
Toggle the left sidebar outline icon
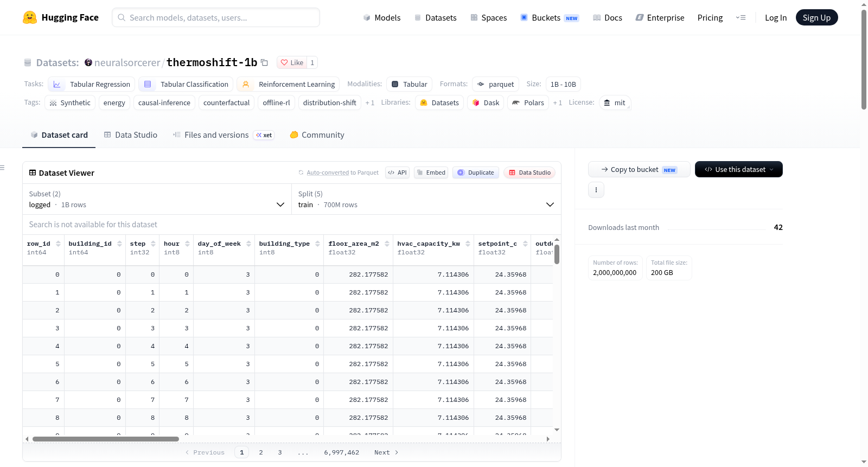(x=2, y=168)
